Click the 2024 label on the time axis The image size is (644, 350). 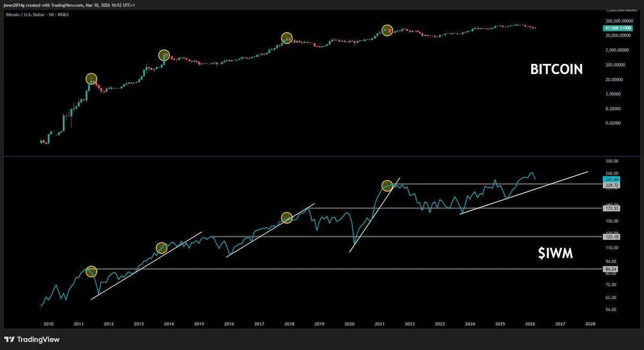tap(470, 324)
